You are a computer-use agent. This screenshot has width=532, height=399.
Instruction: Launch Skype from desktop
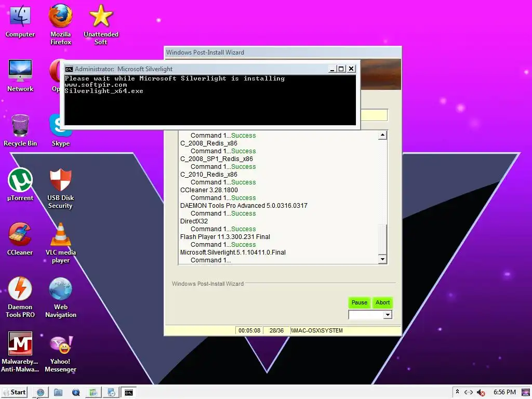coord(60,130)
